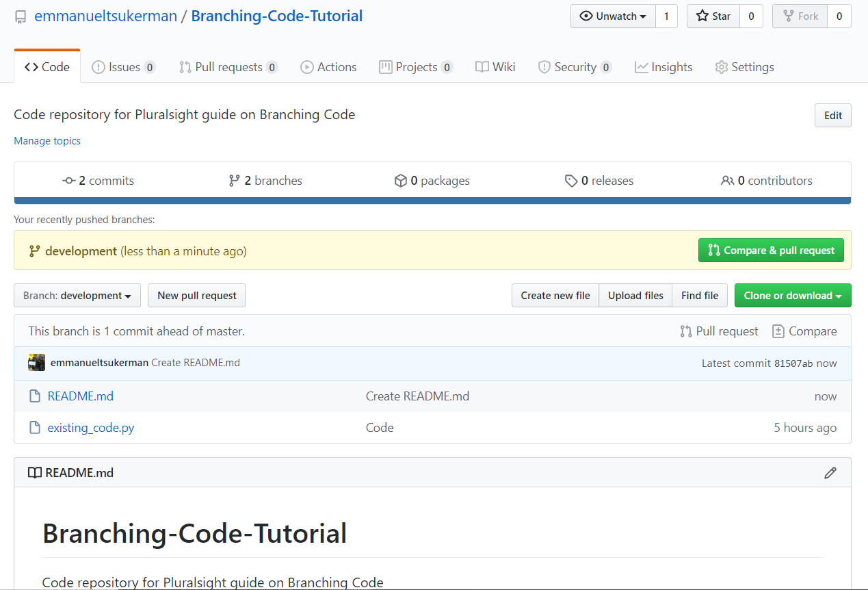Click Compare & pull request button
The image size is (868, 590).
771,251
